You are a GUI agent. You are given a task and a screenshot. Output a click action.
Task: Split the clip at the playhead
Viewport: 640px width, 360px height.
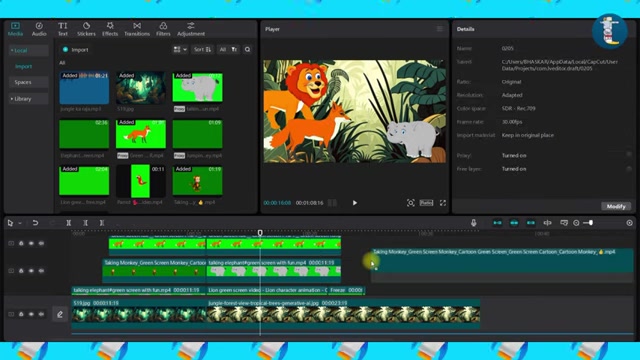69,223
